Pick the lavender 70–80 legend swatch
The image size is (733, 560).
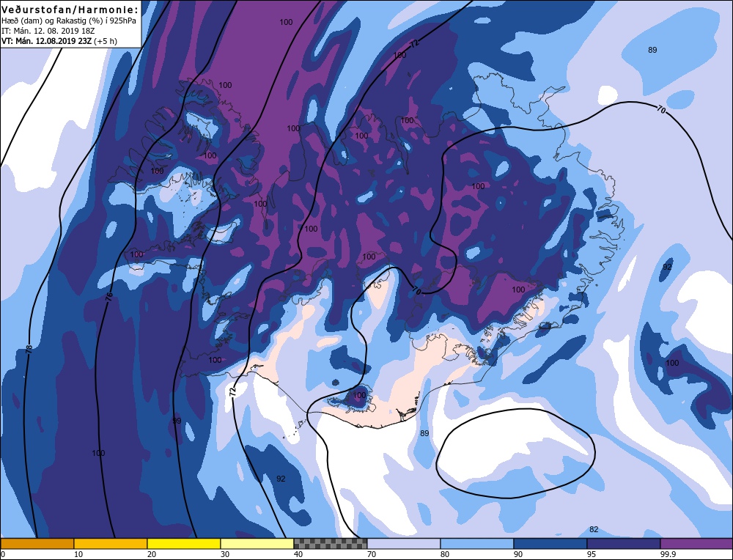(404, 543)
